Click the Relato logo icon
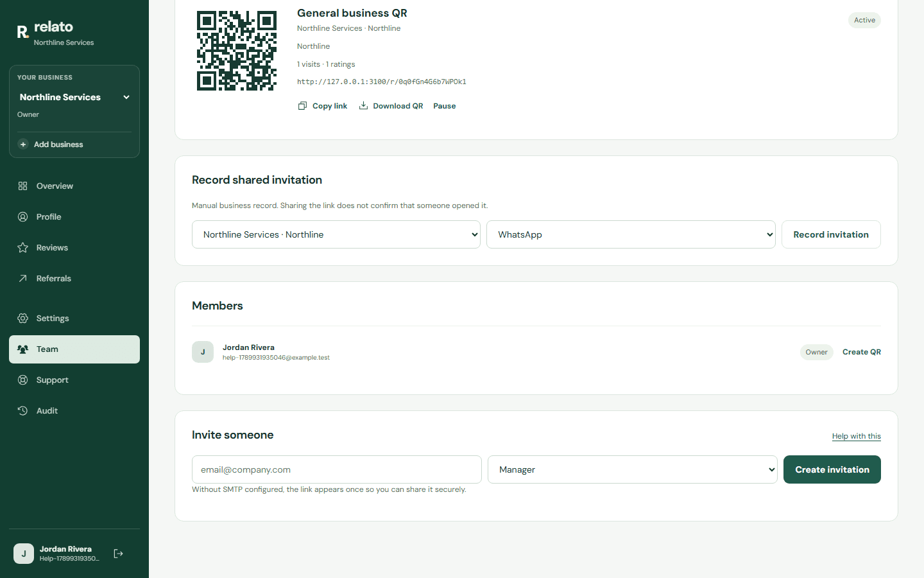The width and height of the screenshot is (924, 578). [x=23, y=32]
